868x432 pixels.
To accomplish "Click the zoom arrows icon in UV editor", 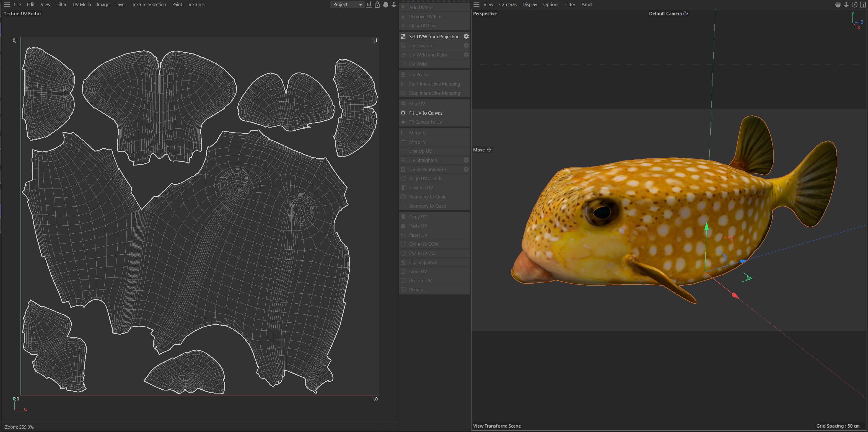I will click(393, 4).
